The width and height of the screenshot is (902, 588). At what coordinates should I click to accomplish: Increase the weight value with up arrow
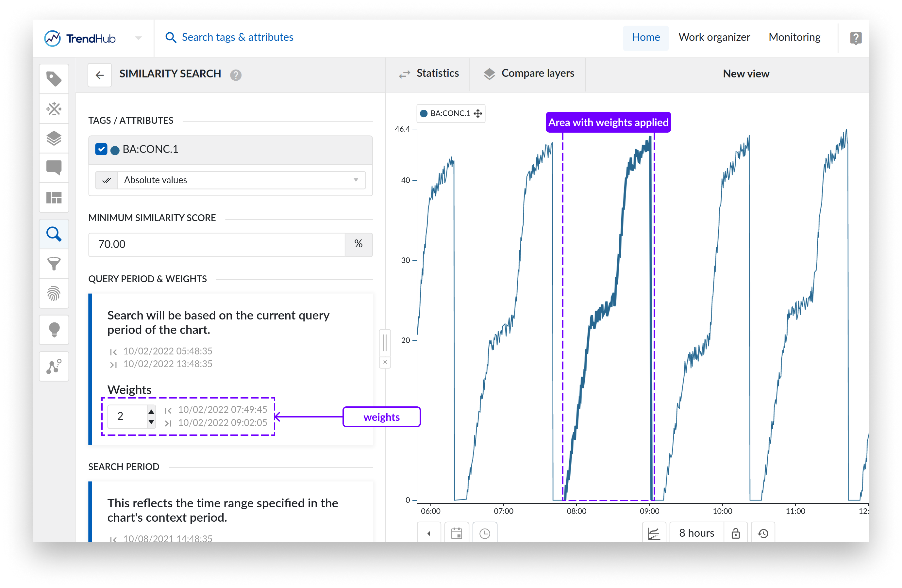151,412
